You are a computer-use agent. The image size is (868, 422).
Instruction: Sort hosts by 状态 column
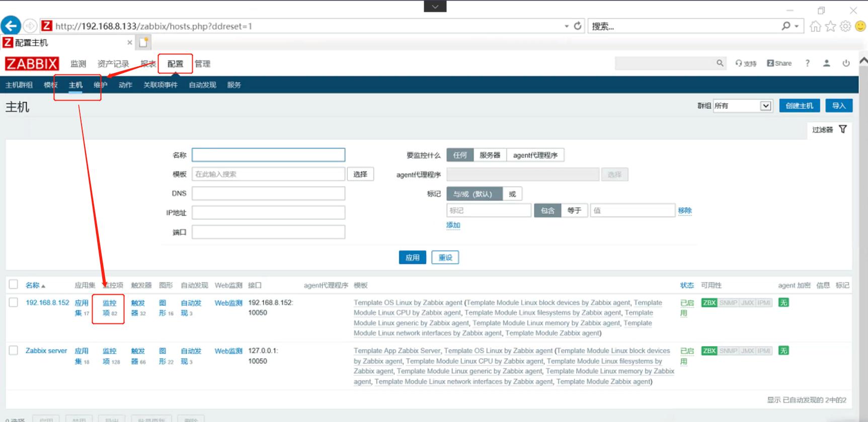tap(687, 285)
